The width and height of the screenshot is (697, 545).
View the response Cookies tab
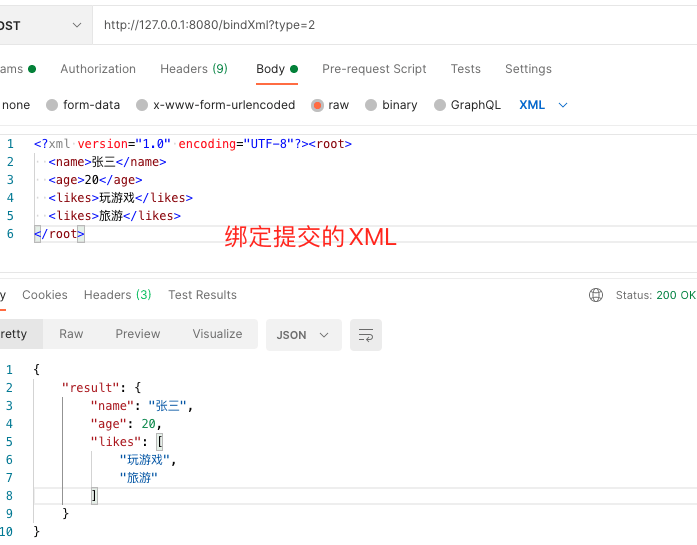45,295
